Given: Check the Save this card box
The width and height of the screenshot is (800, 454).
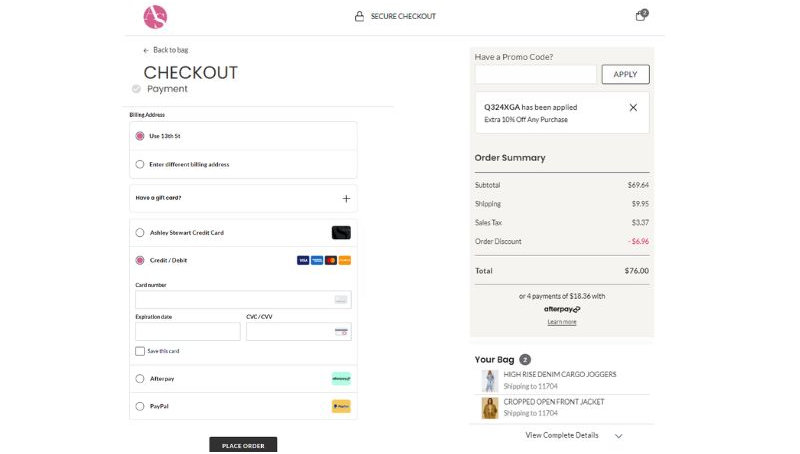Looking at the screenshot, I should tap(140, 351).
